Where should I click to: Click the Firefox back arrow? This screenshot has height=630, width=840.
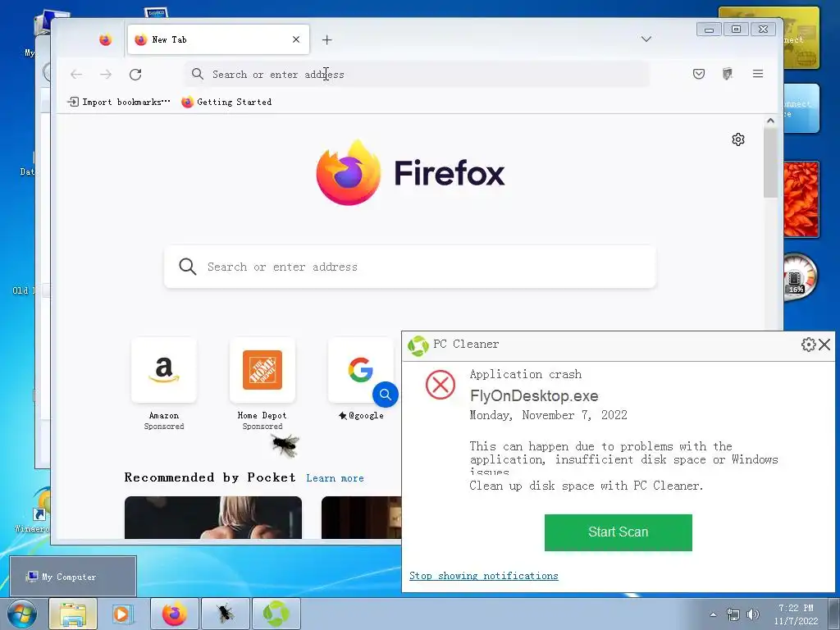[76, 75]
